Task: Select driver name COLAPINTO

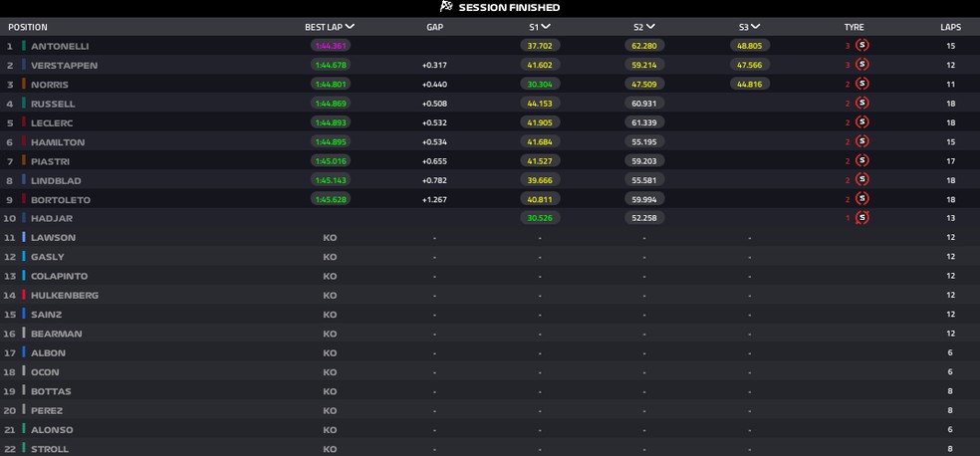Action: tap(60, 276)
